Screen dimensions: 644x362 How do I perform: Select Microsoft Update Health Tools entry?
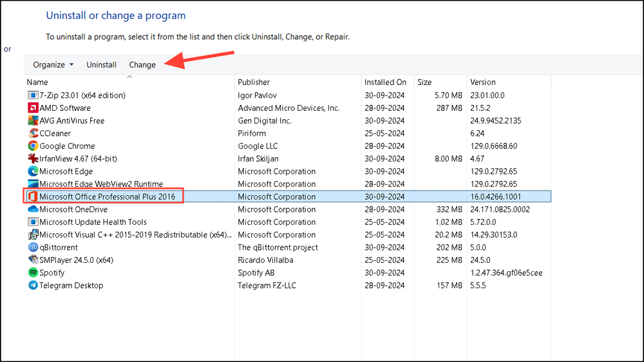click(93, 222)
